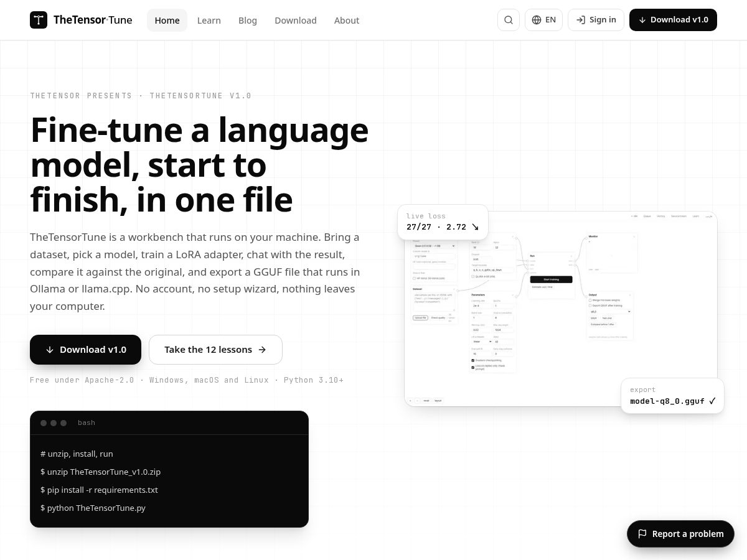Click the Sign in button
The height and width of the screenshot is (560, 747).
(x=596, y=20)
